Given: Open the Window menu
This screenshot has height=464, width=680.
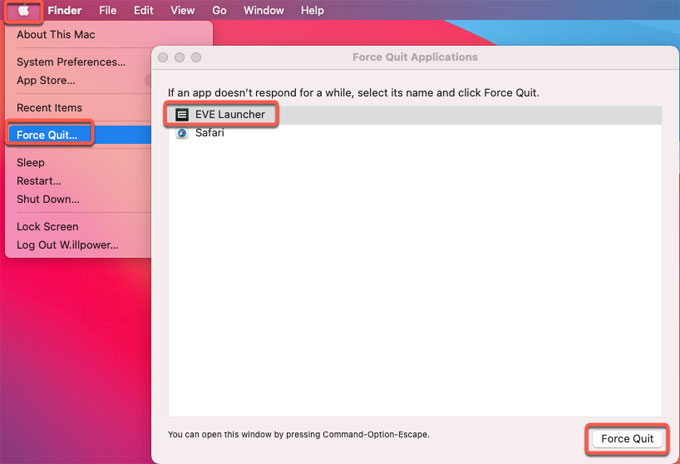Looking at the screenshot, I should (x=264, y=10).
